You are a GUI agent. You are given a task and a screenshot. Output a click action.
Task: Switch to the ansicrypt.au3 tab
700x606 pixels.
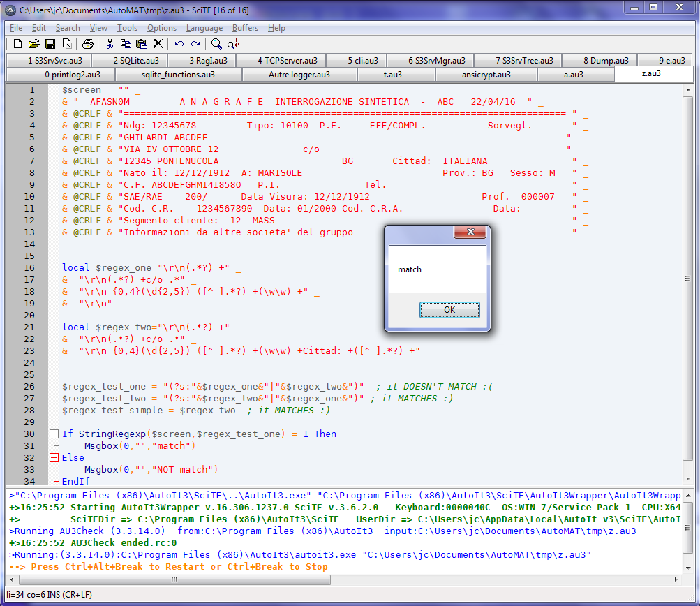pos(486,75)
